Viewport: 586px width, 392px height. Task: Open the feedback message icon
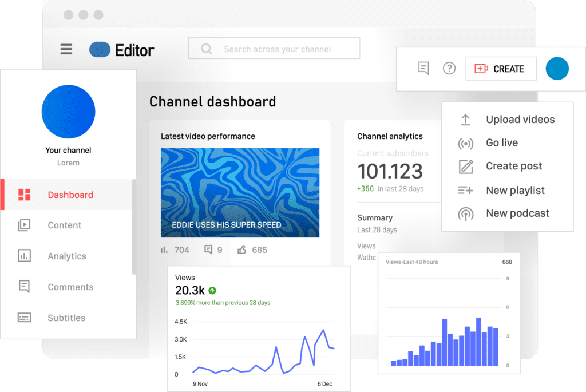coord(423,69)
